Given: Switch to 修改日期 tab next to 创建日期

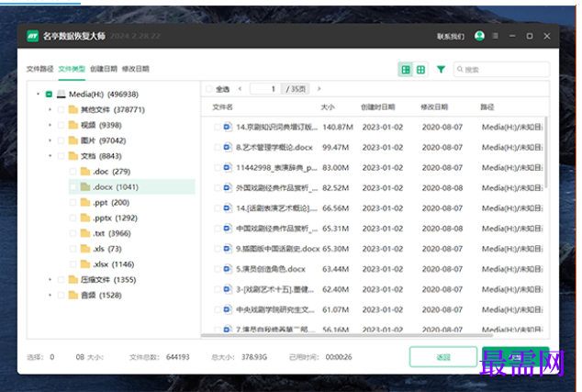Looking at the screenshot, I should click(x=136, y=69).
